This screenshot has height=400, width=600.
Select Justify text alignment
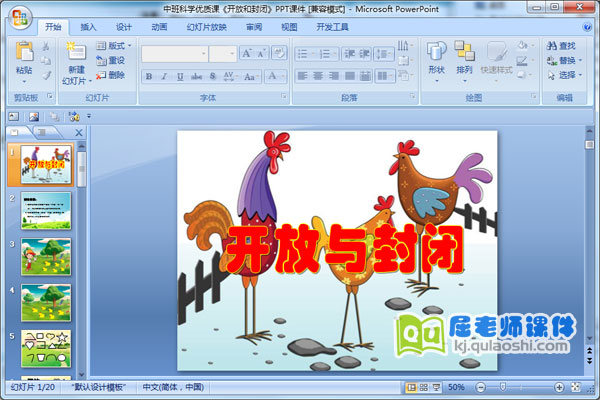point(349,76)
